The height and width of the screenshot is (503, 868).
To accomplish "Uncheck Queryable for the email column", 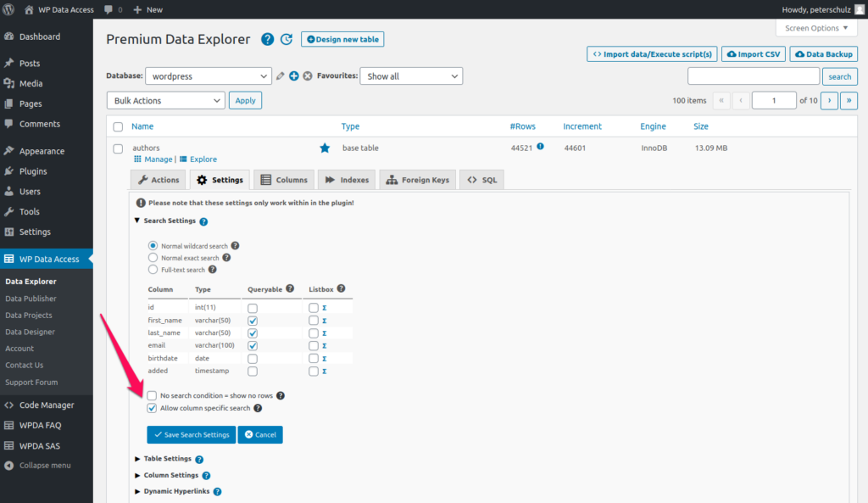I will 251,345.
